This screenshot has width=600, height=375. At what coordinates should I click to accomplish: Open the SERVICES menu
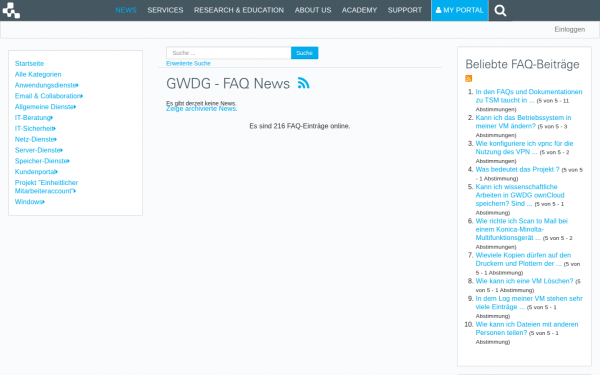point(165,10)
